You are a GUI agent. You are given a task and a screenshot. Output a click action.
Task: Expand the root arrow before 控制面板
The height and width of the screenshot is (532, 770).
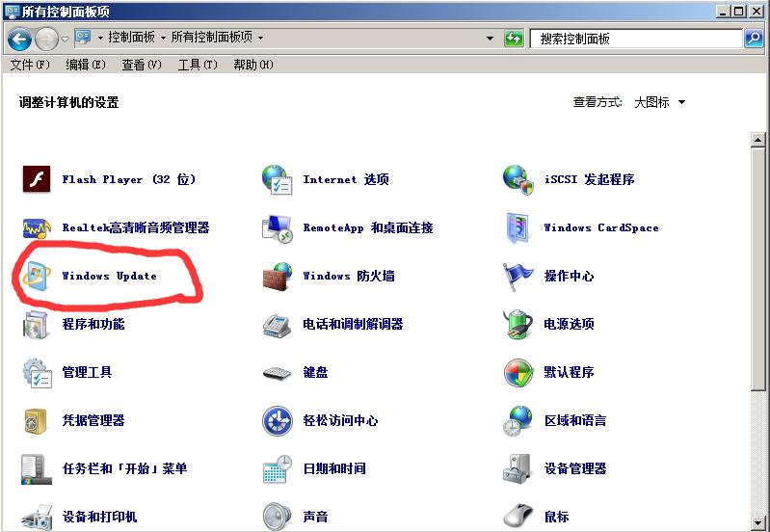[100, 38]
